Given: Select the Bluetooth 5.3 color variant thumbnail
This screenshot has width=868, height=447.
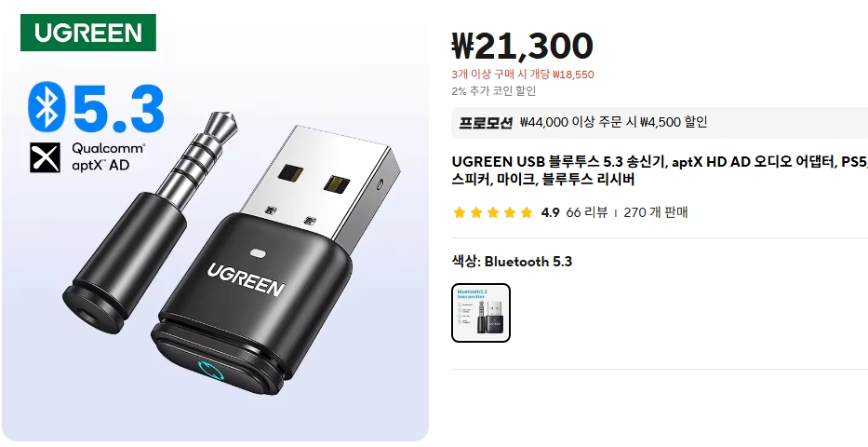Looking at the screenshot, I should point(480,312).
